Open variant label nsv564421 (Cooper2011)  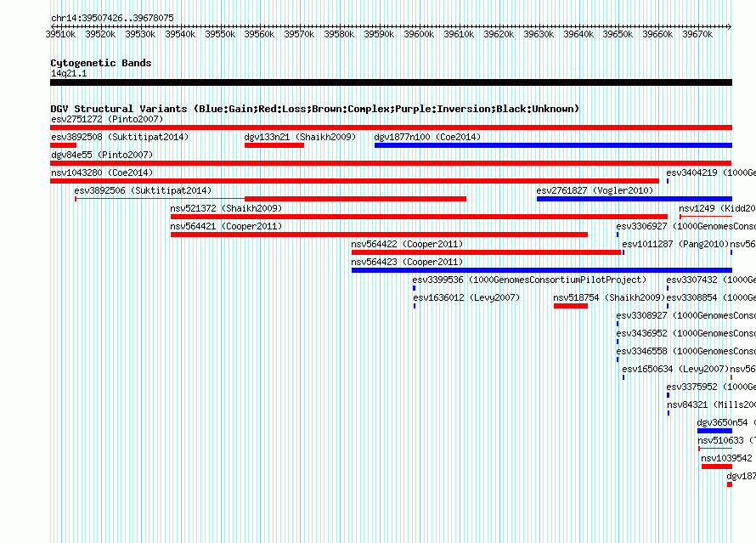point(226,226)
